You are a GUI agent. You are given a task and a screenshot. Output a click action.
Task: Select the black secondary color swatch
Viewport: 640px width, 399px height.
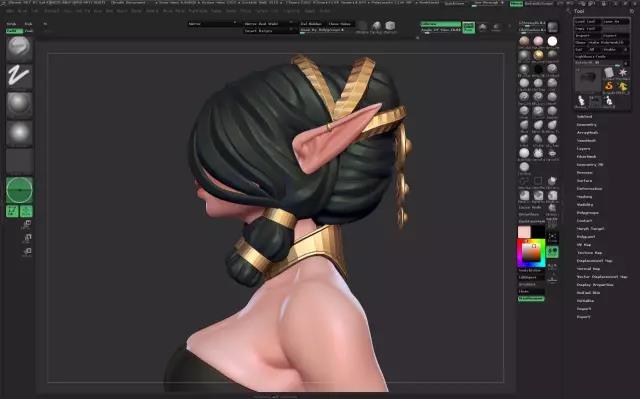pos(538,232)
